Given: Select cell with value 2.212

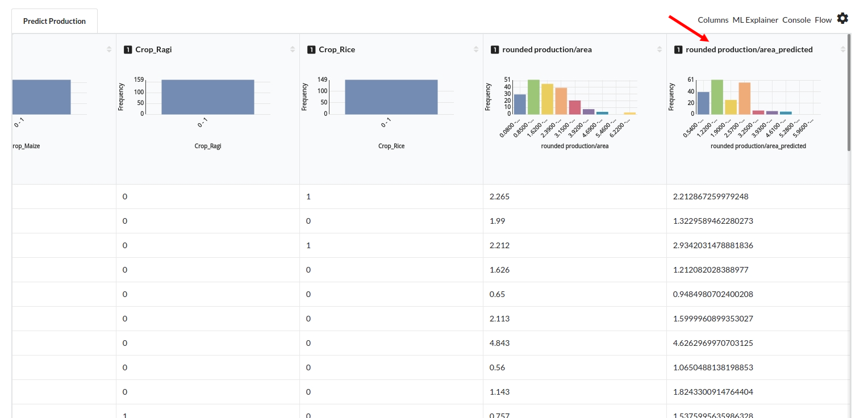Looking at the screenshot, I should 575,245.
